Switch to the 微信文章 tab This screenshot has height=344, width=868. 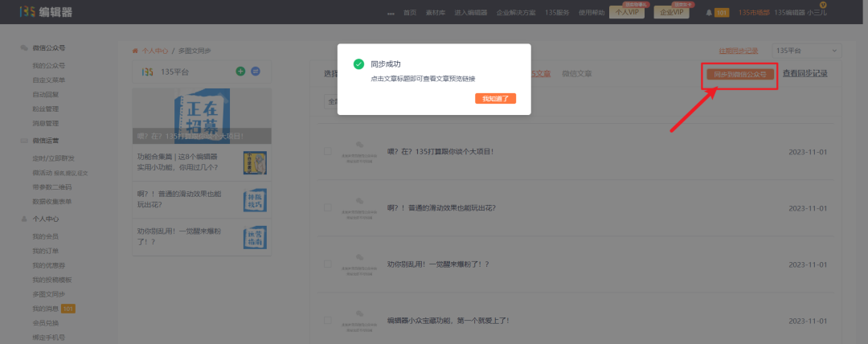coord(577,74)
